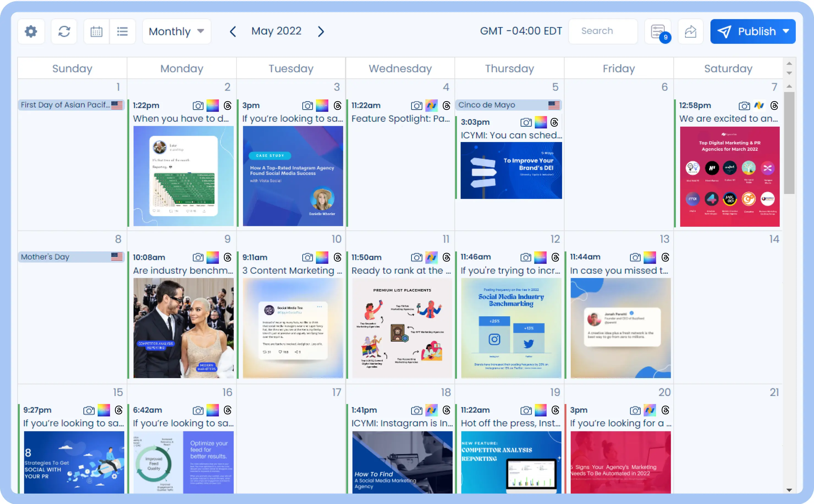
Task: Go to the next month
Action: (x=321, y=31)
